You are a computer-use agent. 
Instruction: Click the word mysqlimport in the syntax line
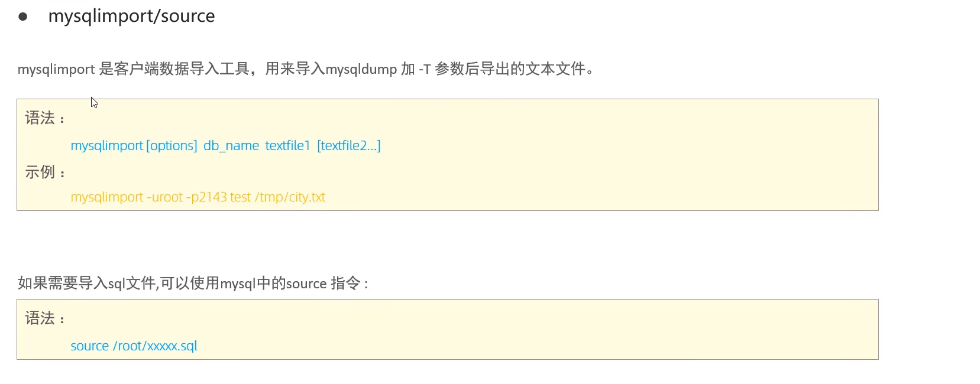pyautogui.click(x=106, y=146)
